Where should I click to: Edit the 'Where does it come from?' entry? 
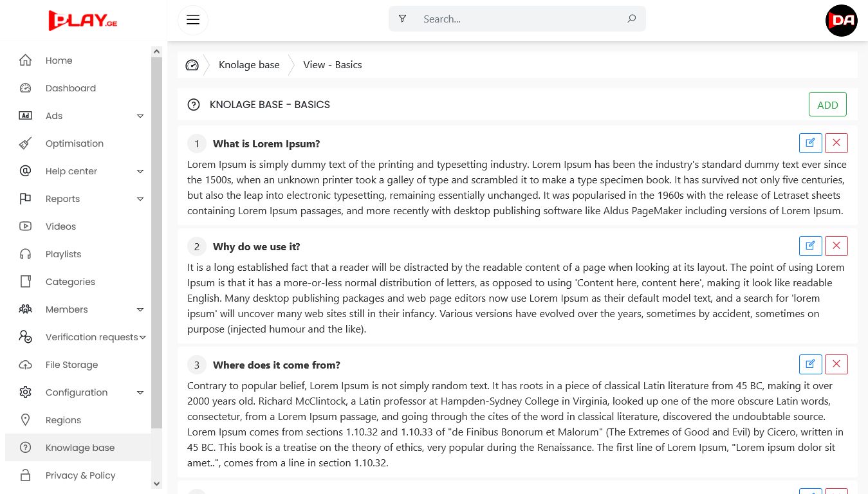(x=810, y=364)
